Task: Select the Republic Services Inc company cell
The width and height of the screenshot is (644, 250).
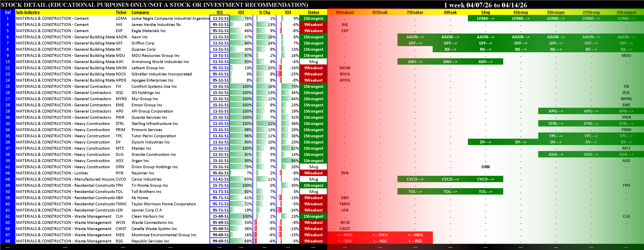Action: tap(150, 241)
